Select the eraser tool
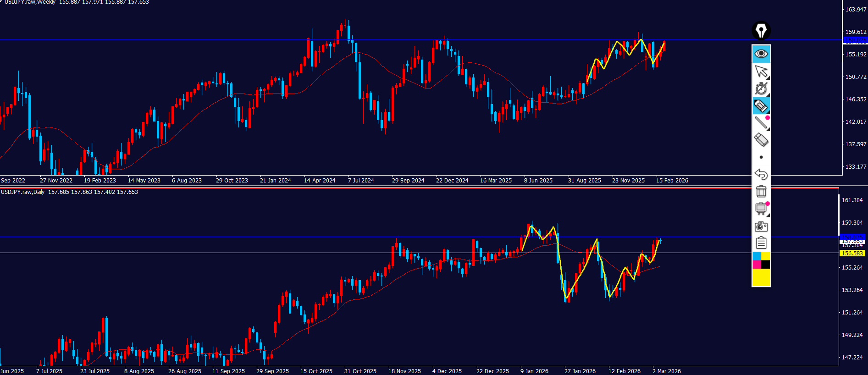The image size is (868, 375). [x=761, y=140]
